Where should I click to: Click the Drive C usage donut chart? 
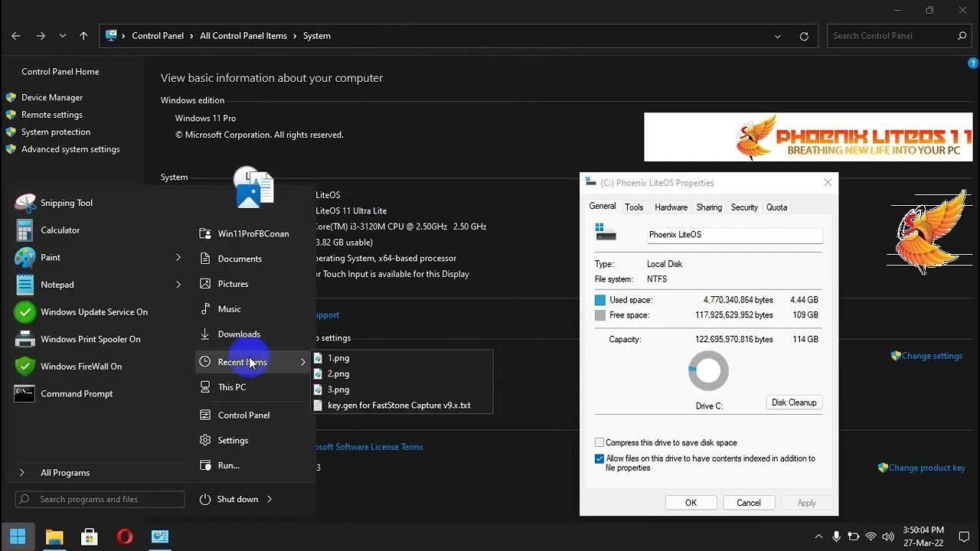click(708, 371)
